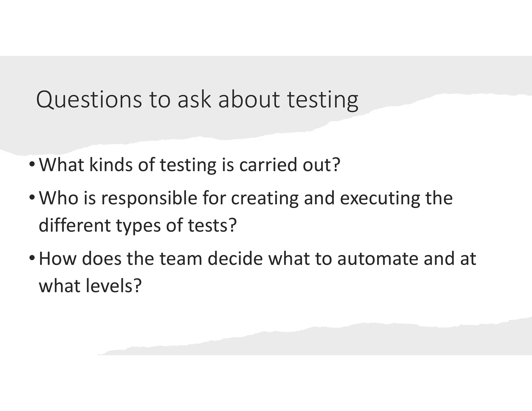Click the line 'what levels?'
The width and height of the screenshot is (532, 411).
coord(90,286)
